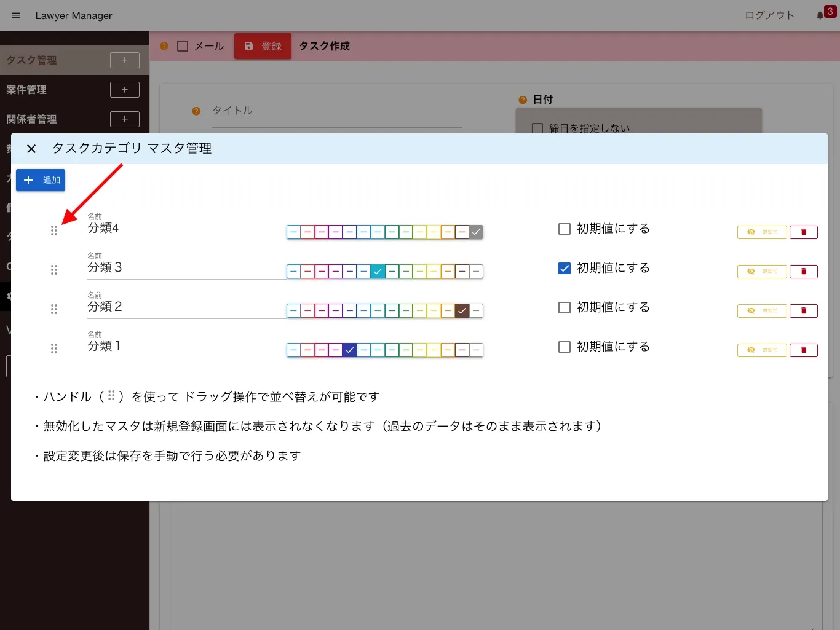Image resolution: width=840 pixels, height=630 pixels.
Task: Check 初期値にする for 分類1
Action: [x=565, y=347]
